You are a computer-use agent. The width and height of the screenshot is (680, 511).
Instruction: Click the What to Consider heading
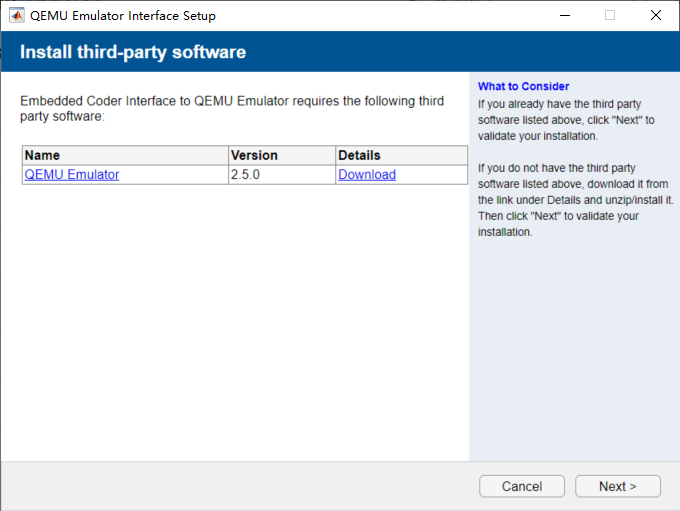[x=523, y=86]
